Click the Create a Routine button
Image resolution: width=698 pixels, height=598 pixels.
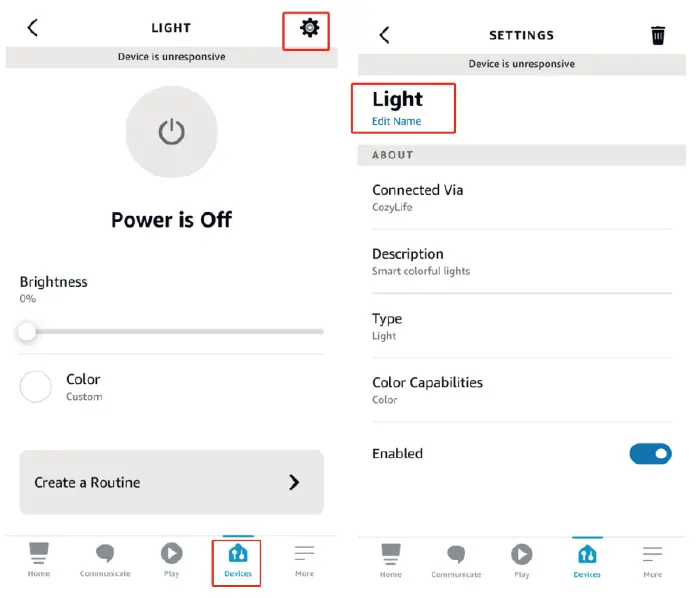(171, 482)
